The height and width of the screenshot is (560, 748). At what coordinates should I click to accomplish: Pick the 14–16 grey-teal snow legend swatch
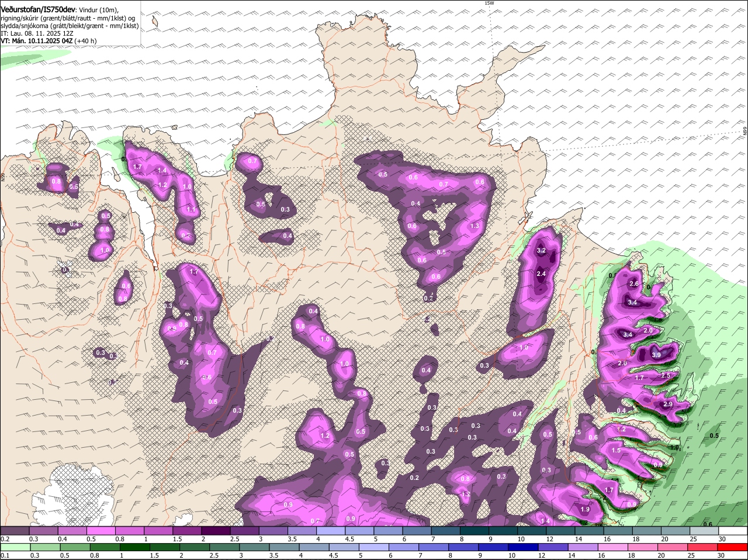point(590,530)
